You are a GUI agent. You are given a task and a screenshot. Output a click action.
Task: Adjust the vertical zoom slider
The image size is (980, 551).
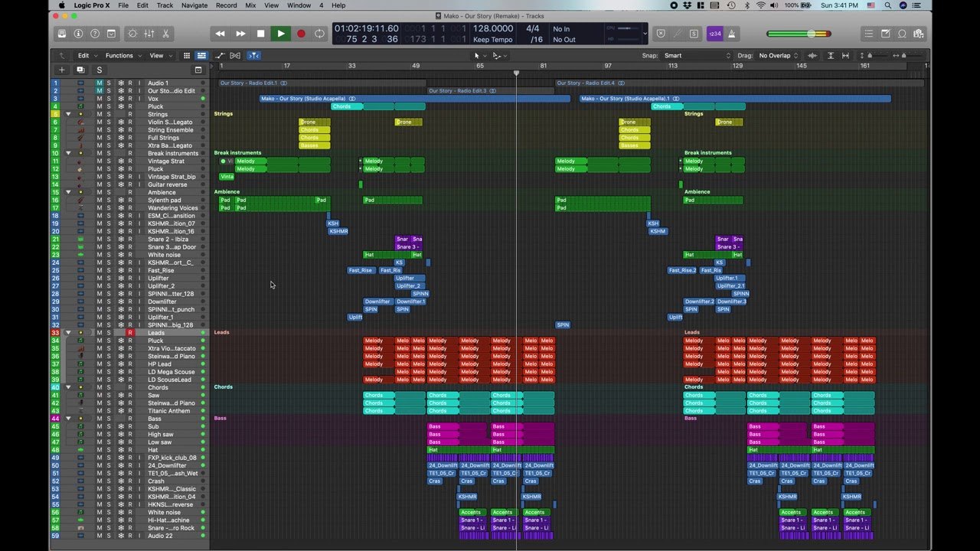pyautogui.click(x=873, y=56)
